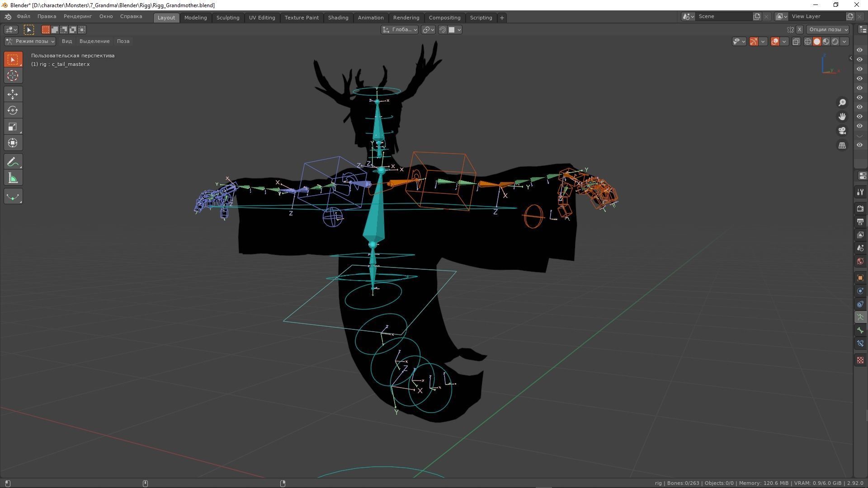Click the X-axis mirror button
The image size is (868, 488).
[799, 29]
